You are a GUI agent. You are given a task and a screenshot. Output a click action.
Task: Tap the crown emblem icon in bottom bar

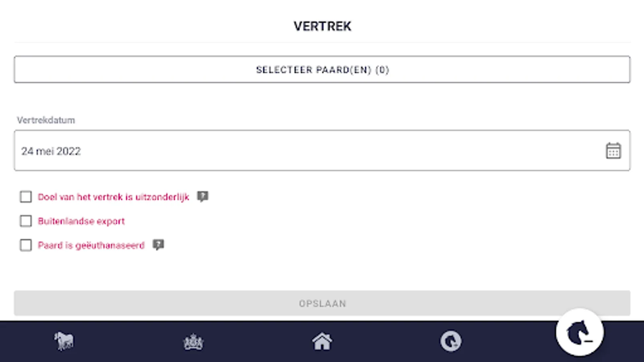click(x=193, y=342)
